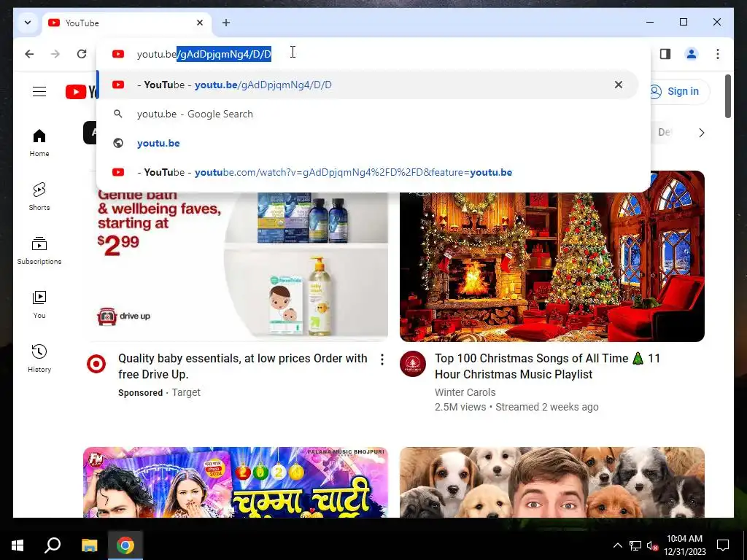This screenshot has height=560, width=747.
Task: Select the youtu.be/gAdDpjqmNg4/D/D suggestion
Action: pos(368,85)
